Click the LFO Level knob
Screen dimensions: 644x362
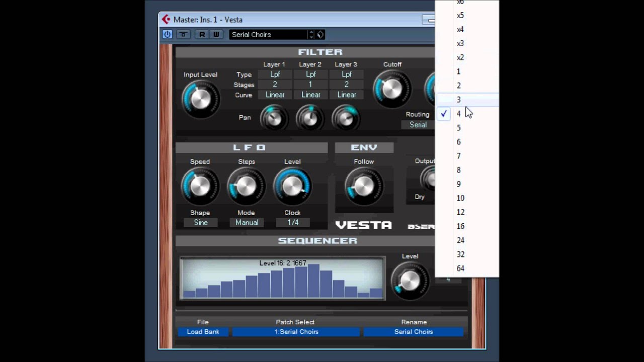292,186
